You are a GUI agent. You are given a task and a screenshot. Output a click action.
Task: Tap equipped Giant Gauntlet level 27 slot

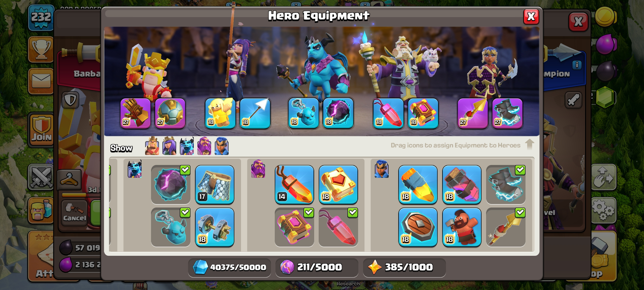click(x=136, y=113)
